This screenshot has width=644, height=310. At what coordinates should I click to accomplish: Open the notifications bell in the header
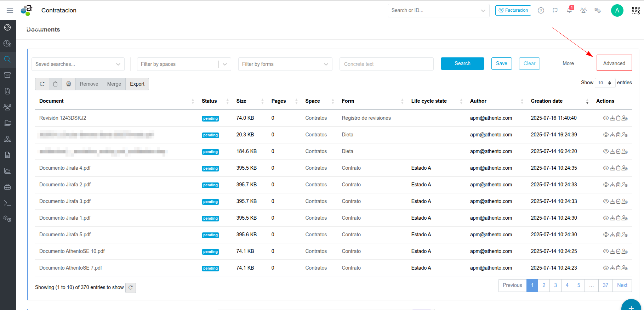569,10
